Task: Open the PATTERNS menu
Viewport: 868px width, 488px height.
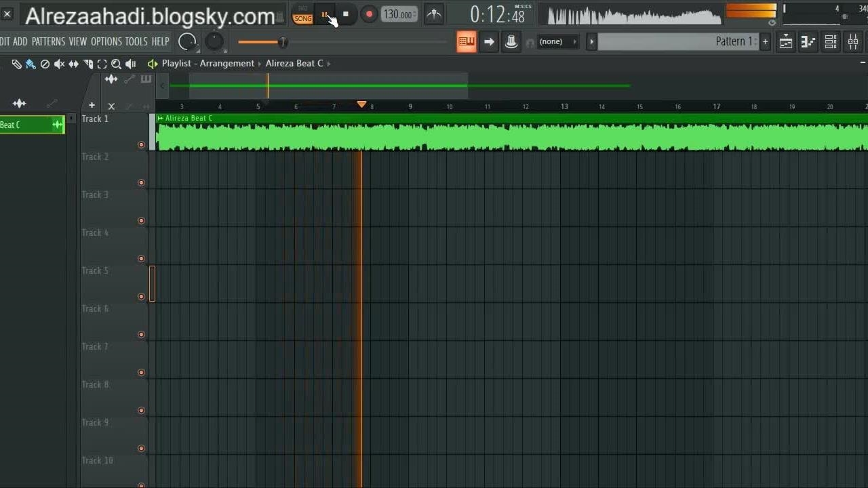Action: (x=48, y=42)
